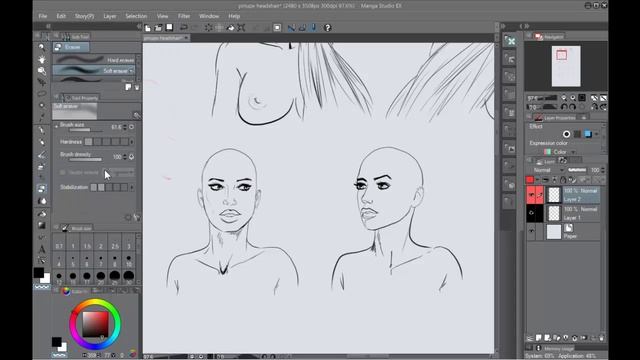640x360 pixels.
Task: Click the layer opacity slider
Action: pos(577,170)
